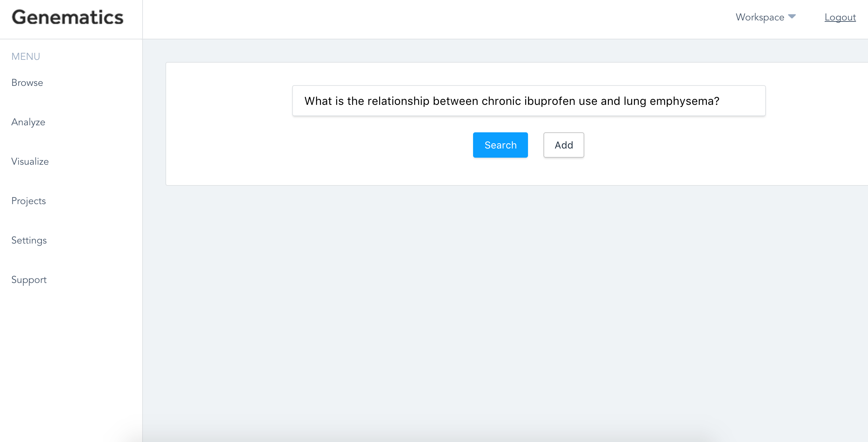This screenshot has width=868, height=442.
Task: Click the Genematics logo
Action: [x=68, y=18]
